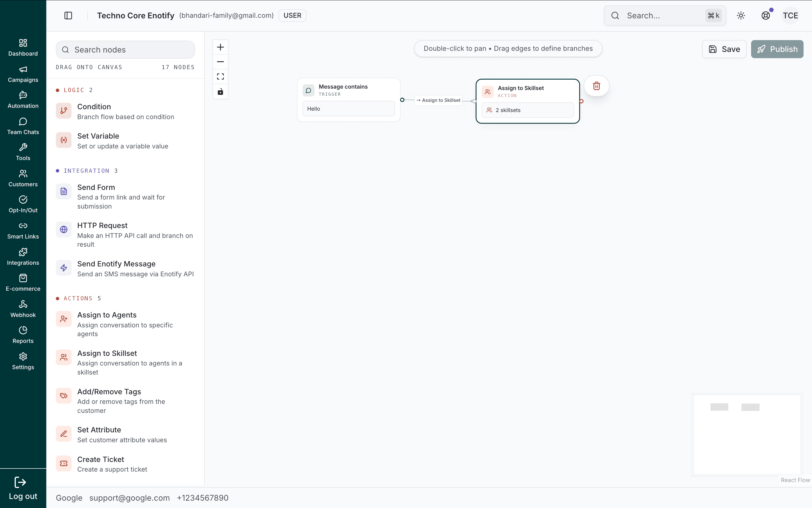Screen dimensions: 812x508
Task: Toggle canvas interactivity lock
Action: pos(220,91)
